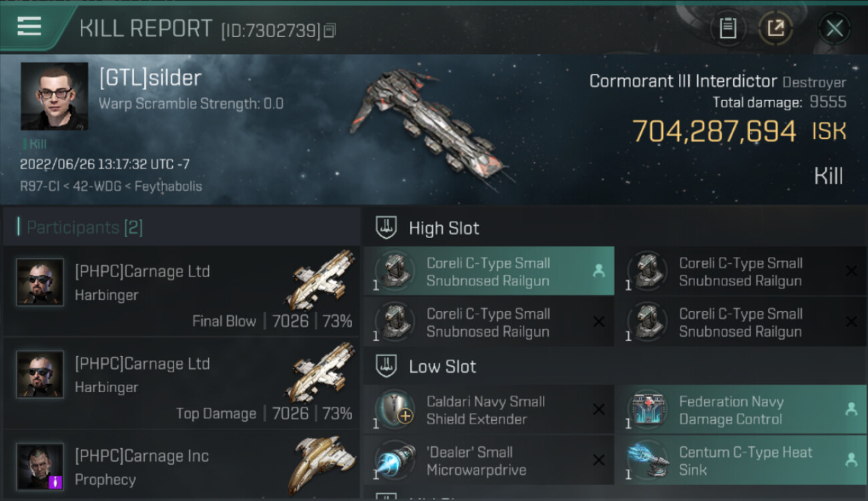Click the 'Dealer' Small Microwarpdrive icon
The image size is (868, 501).
click(x=395, y=460)
